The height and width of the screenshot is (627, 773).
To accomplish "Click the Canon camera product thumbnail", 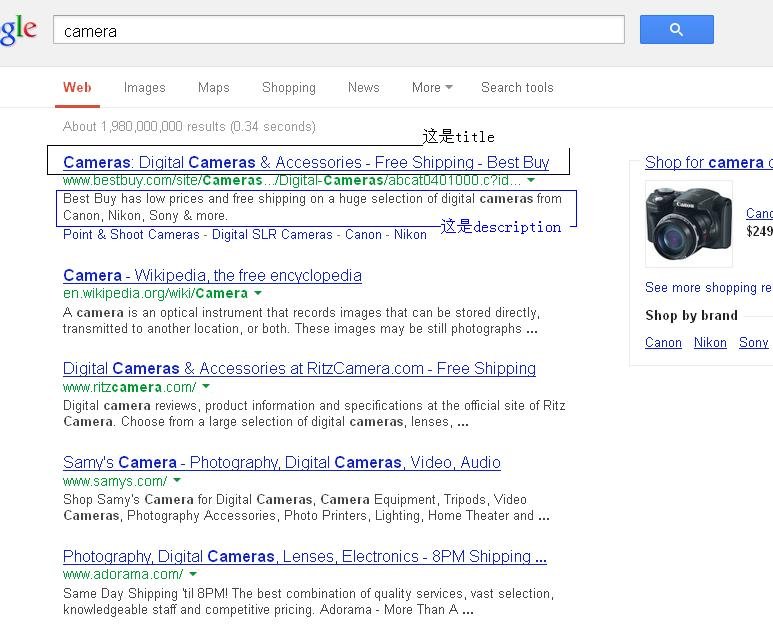I will click(688, 223).
